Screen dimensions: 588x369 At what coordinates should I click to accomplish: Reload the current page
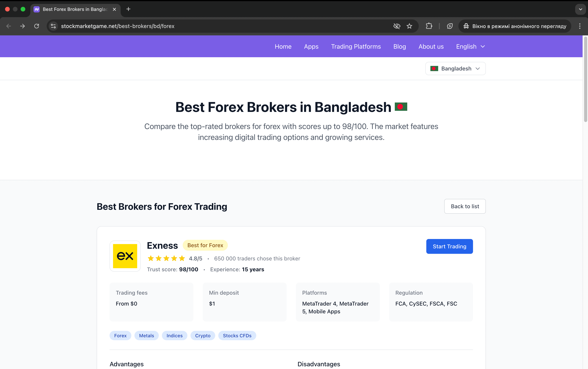pos(37,26)
